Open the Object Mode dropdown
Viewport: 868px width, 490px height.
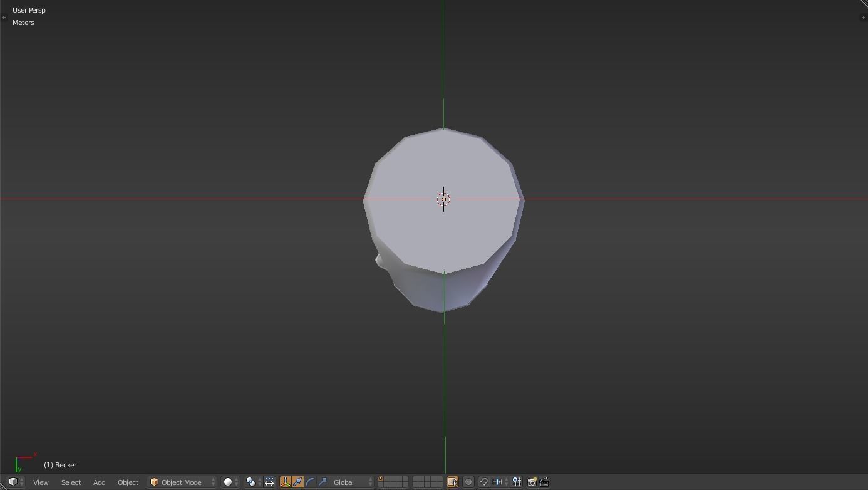coord(182,482)
